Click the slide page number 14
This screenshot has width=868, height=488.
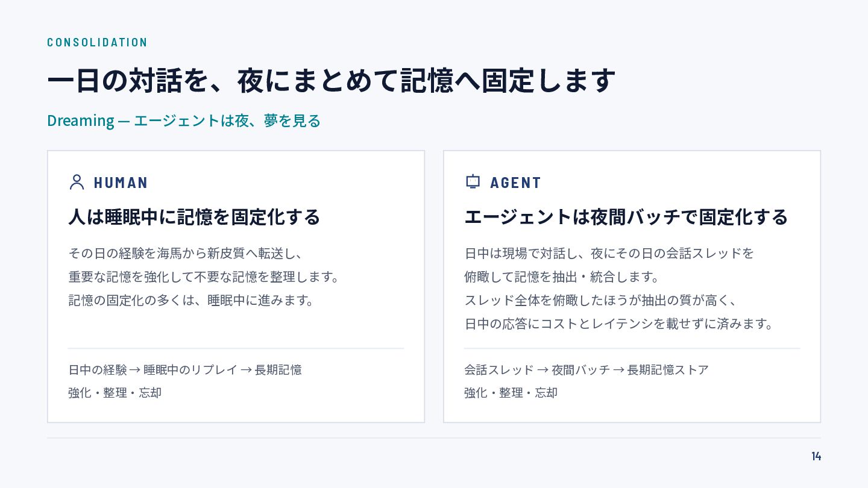pyautogui.click(x=816, y=456)
